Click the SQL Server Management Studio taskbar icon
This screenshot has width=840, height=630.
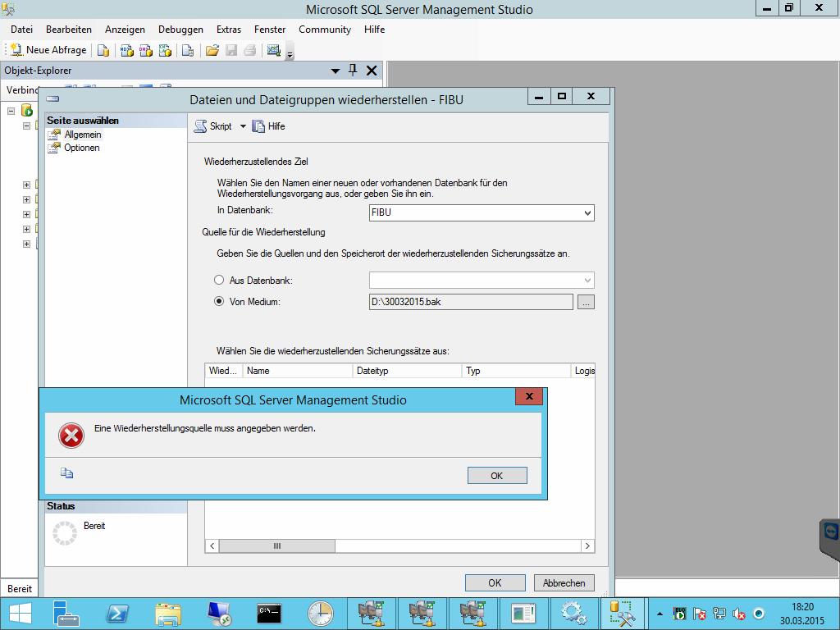click(622, 614)
